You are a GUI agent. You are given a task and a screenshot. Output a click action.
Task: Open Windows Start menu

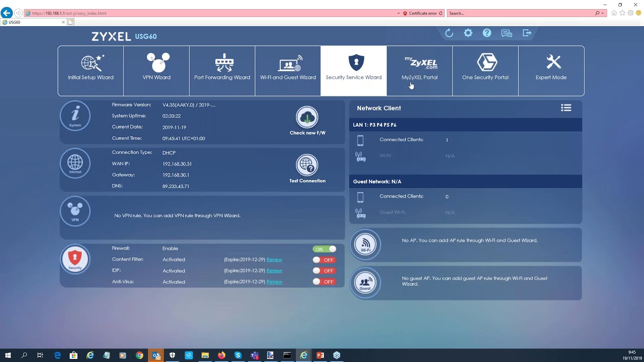8,355
